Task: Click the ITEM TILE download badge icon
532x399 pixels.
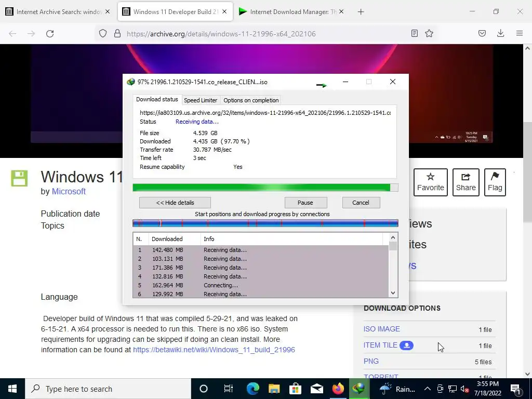Action: click(x=406, y=345)
